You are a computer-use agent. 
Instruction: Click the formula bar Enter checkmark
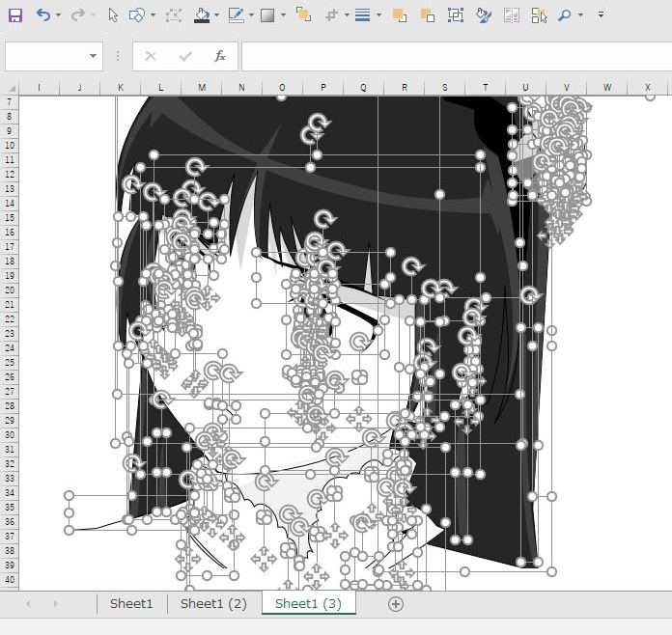[185, 56]
